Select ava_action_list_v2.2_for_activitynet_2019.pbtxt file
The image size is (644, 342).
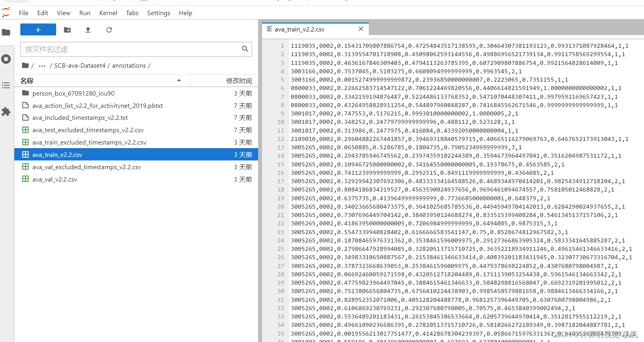point(136,106)
